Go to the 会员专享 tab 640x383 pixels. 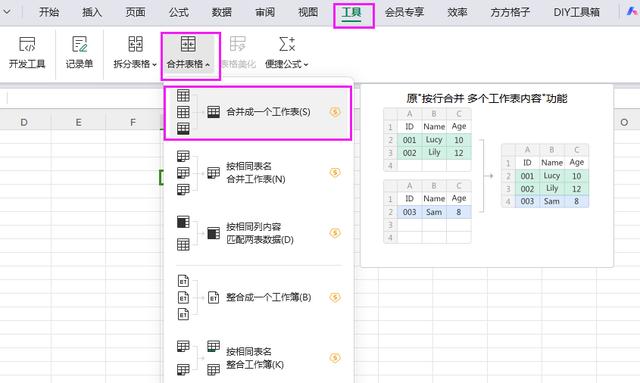[404, 13]
